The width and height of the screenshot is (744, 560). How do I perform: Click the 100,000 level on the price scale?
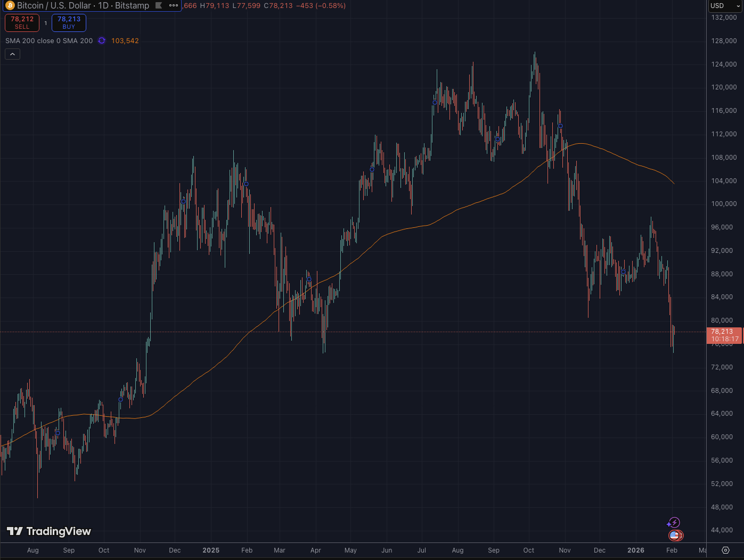coord(724,204)
